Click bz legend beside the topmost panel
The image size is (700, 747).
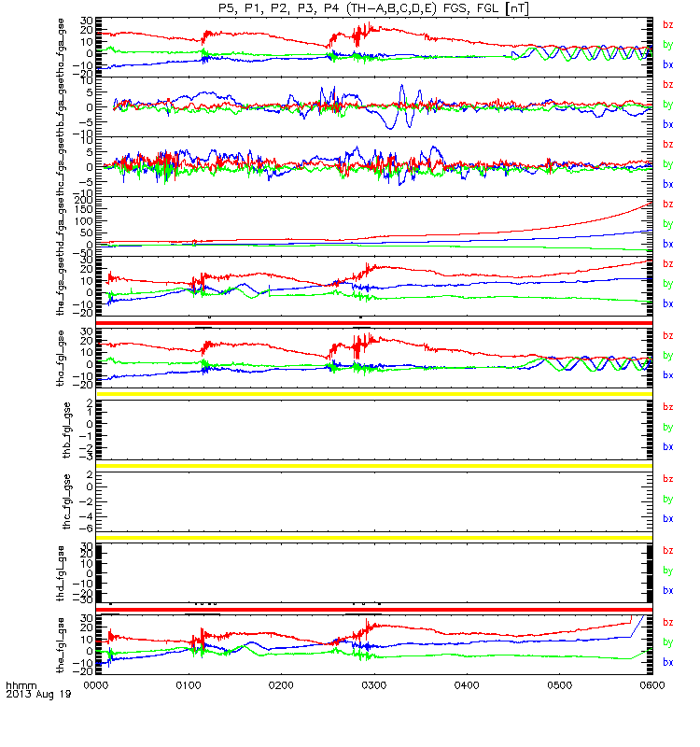pyautogui.click(x=667, y=25)
